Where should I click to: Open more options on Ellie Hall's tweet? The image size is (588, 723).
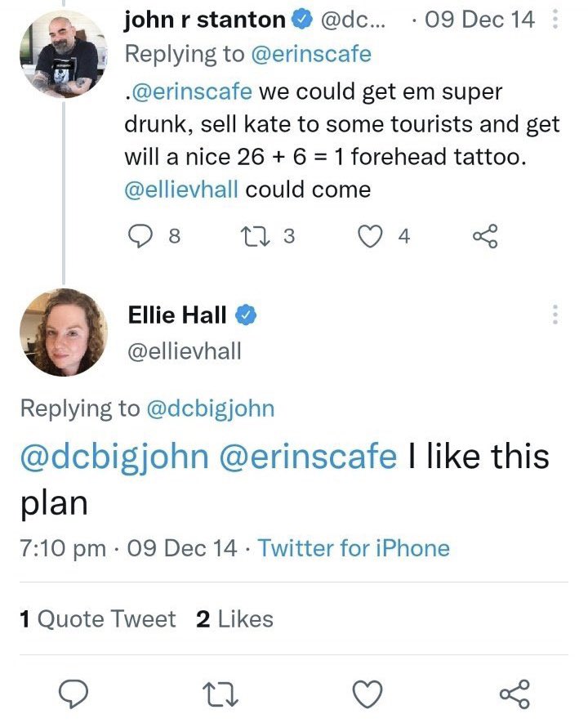click(x=556, y=315)
